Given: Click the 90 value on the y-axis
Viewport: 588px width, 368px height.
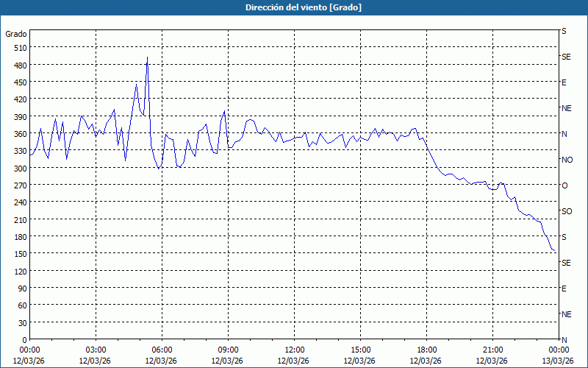Looking at the screenshot, I should [x=19, y=288].
